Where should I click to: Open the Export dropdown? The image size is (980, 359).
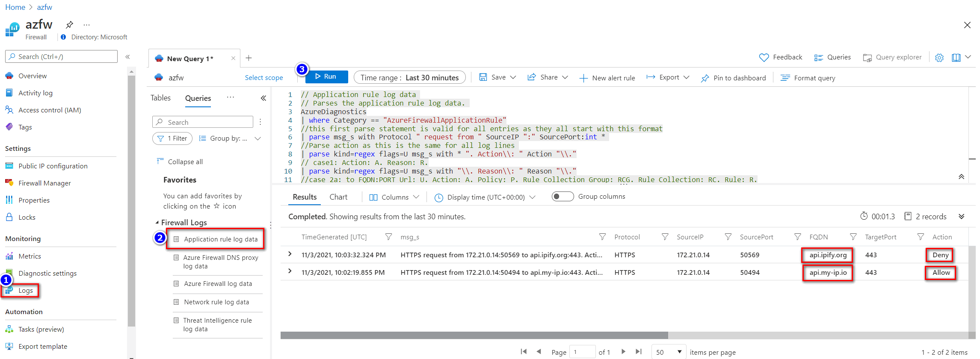pyautogui.click(x=668, y=77)
